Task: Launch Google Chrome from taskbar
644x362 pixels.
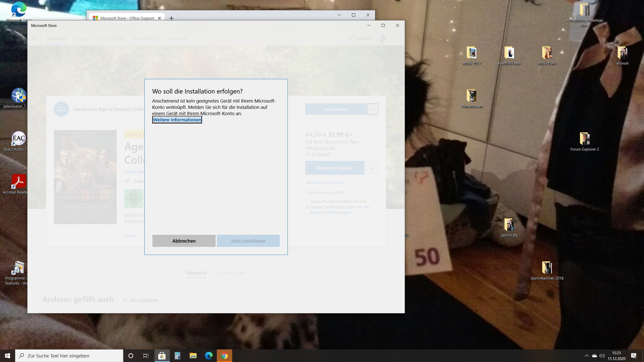Action: [x=224, y=356]
